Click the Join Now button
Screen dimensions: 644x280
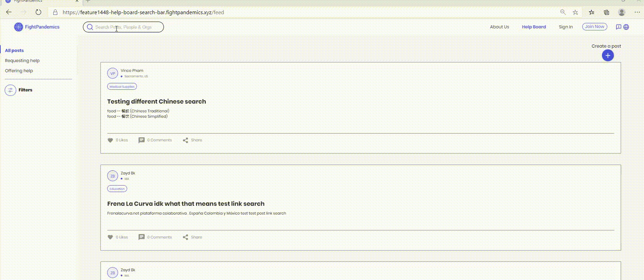pyautogui.click(x=595, y=26)
